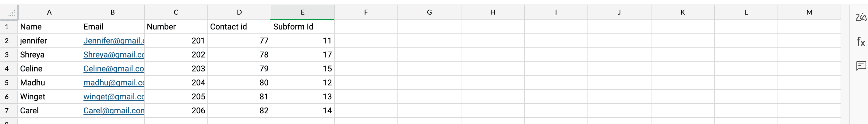Open the fx functions panel icon
This screenshot has width=868, height=124.
860,42
